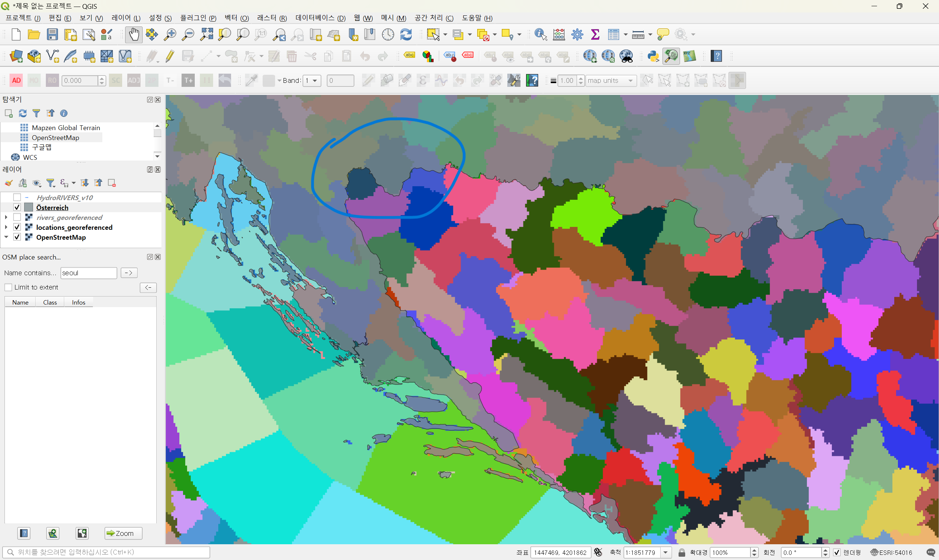Check the Limit to extent box
This screenshot has height=560, width=939.
click(x=8, y=287)
